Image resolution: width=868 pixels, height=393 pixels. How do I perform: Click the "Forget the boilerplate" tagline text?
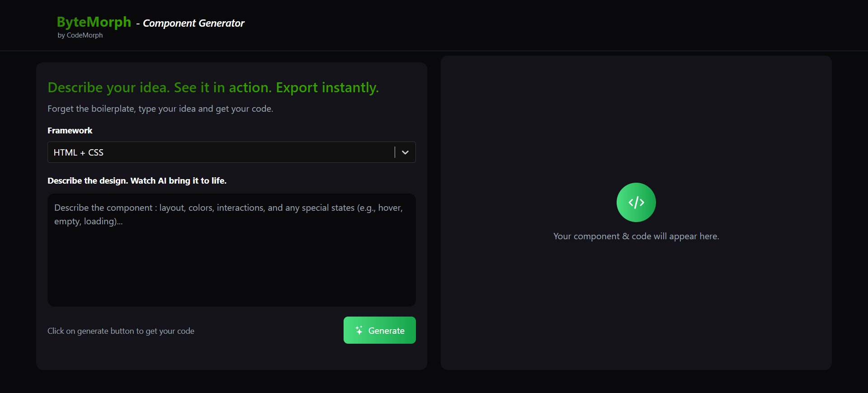pyautogui.click(x=160, y=109)
